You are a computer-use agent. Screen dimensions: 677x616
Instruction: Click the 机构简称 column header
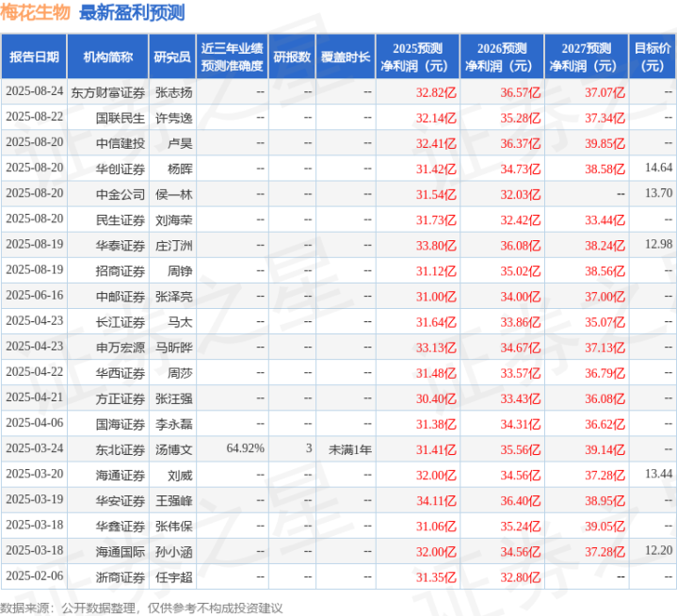(107, 57)
